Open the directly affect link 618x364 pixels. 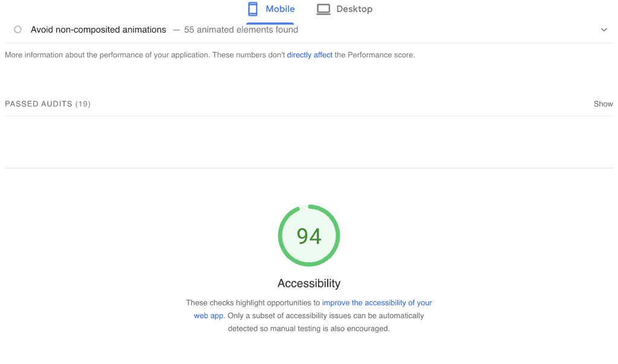click(x=310, y=54)
